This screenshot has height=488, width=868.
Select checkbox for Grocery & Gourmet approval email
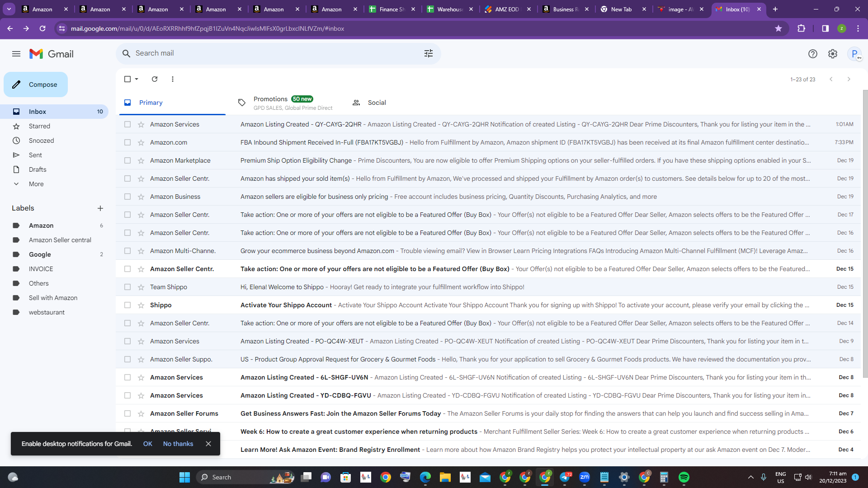(127, 359)
